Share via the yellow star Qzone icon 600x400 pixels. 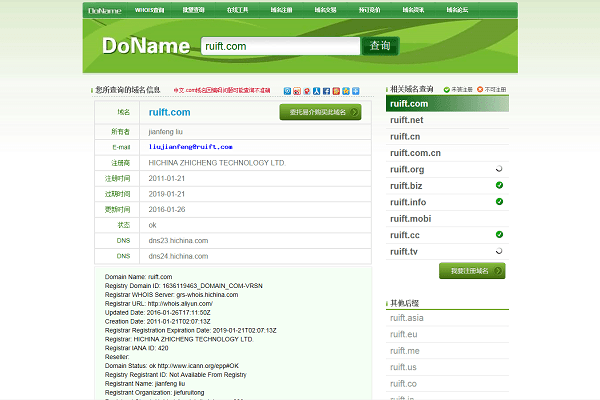coord(346,91)
